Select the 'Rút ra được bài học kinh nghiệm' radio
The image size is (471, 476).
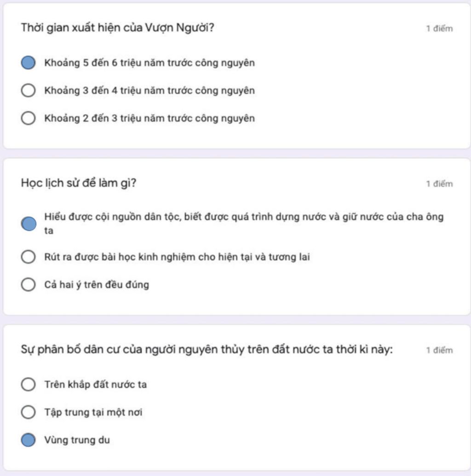(29, 257)
